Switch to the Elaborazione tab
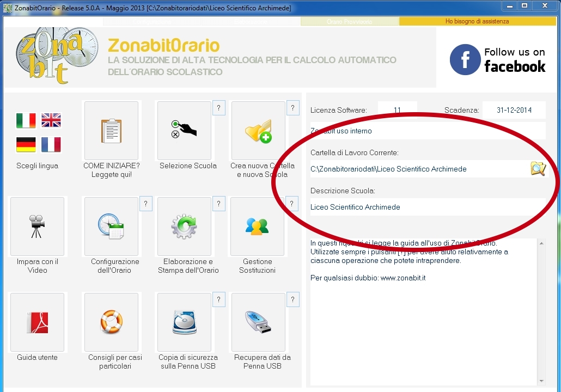Image resolution: width=561 pixels, height=392 pixels. (x=251, y=21)
